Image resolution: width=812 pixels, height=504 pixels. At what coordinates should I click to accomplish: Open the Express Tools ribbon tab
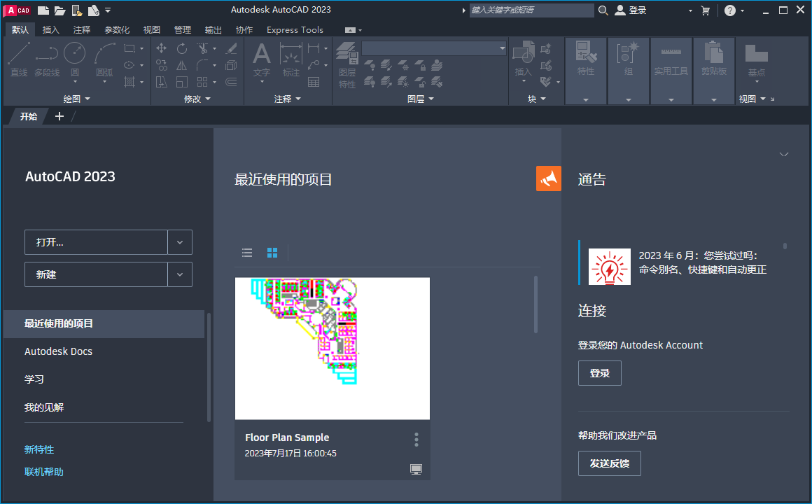(294, 29)
